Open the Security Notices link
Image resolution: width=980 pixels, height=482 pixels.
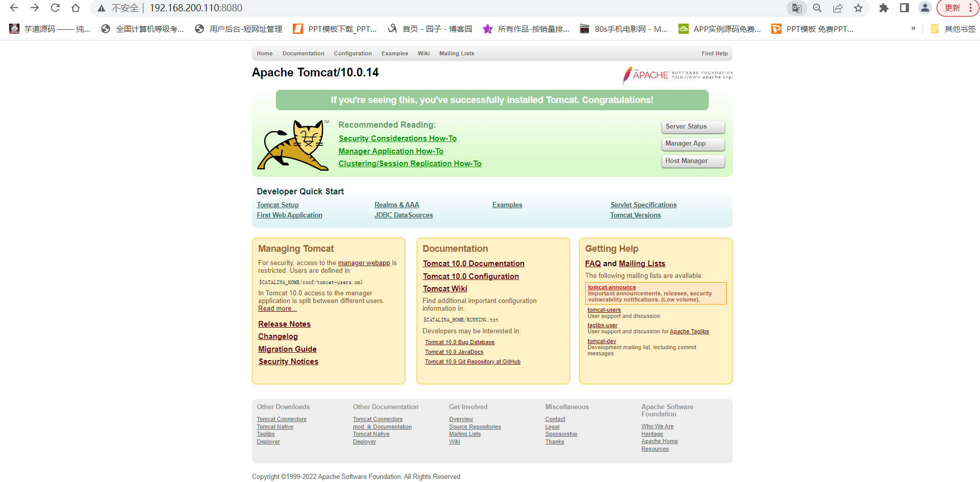coord(288,361)
